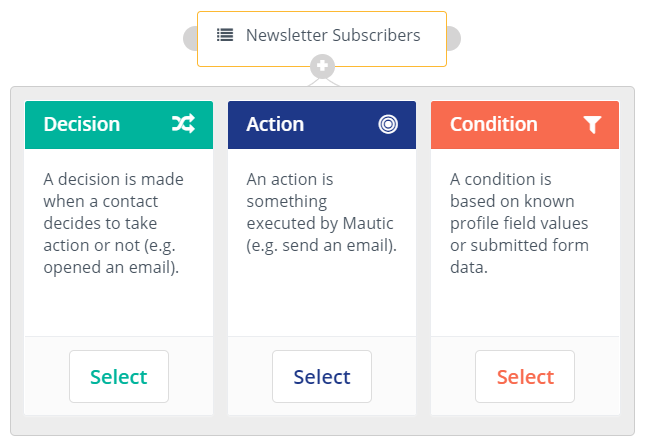
Task: Select the Condition event type
Action: click(525, 377)
